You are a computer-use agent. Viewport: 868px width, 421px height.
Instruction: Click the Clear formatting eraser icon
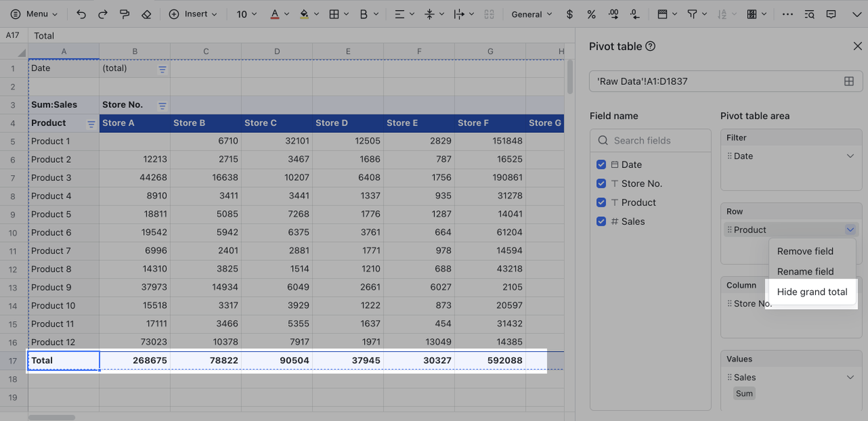tap(146, 14)
